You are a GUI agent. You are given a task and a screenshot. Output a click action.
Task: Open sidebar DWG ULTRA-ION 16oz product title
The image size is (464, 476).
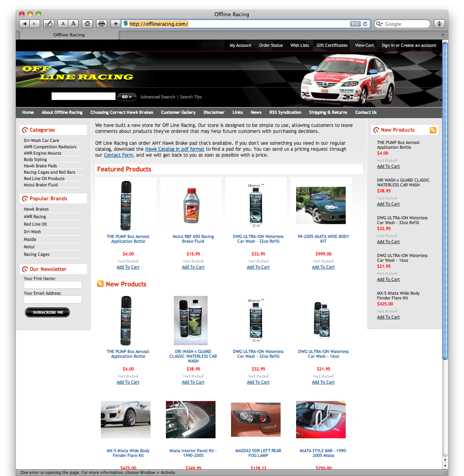tap(402, 258)
